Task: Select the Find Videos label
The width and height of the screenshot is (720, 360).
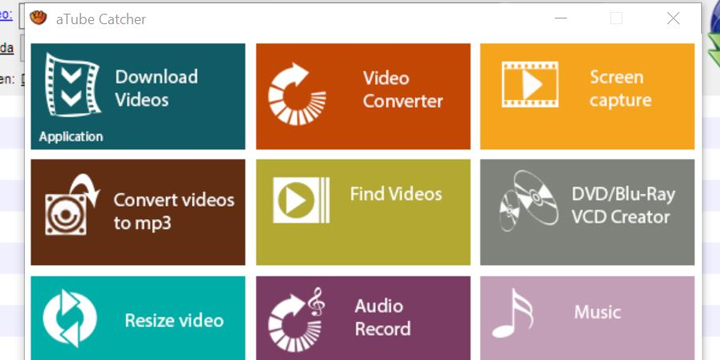Action: pos(396,194)
